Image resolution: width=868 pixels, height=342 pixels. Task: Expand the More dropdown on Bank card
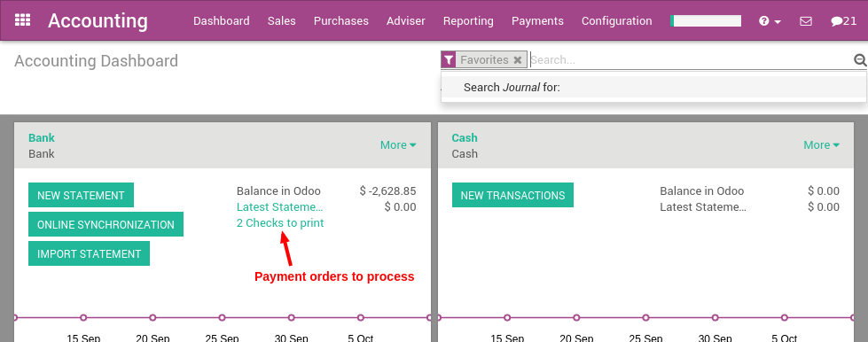click(x=398, y=145)
